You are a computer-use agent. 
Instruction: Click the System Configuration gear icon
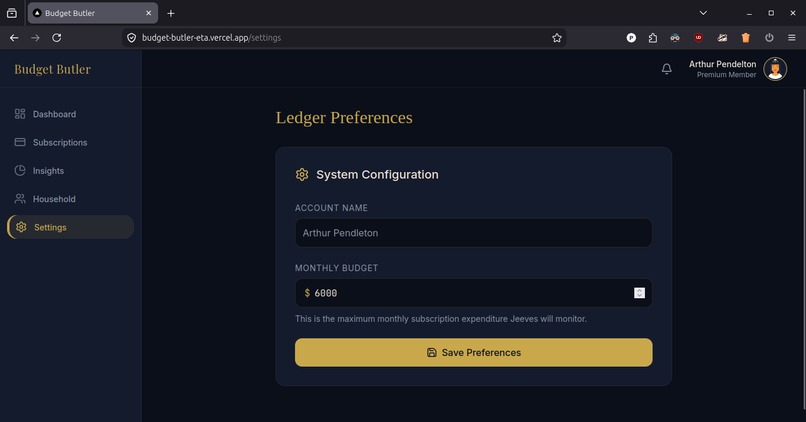pyautogui.click(x=302, y=175)
